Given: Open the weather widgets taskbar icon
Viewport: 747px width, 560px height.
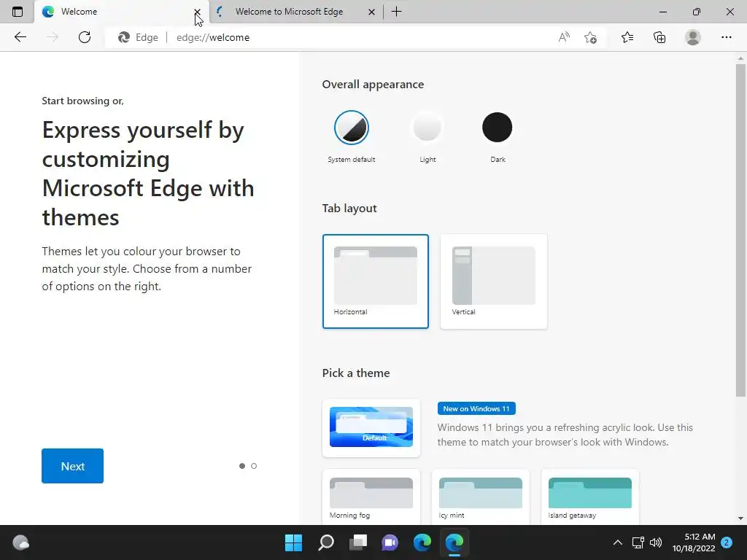Looking at the screenshot, I should 20,542.
